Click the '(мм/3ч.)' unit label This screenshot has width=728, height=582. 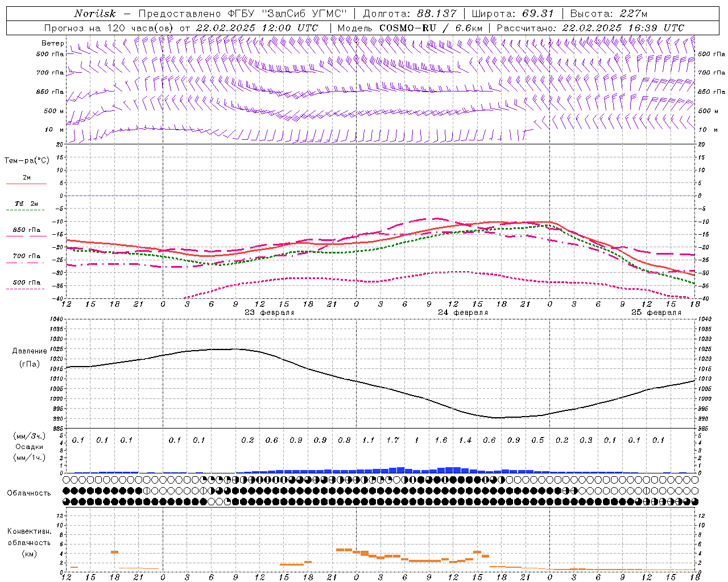point(28,436)
